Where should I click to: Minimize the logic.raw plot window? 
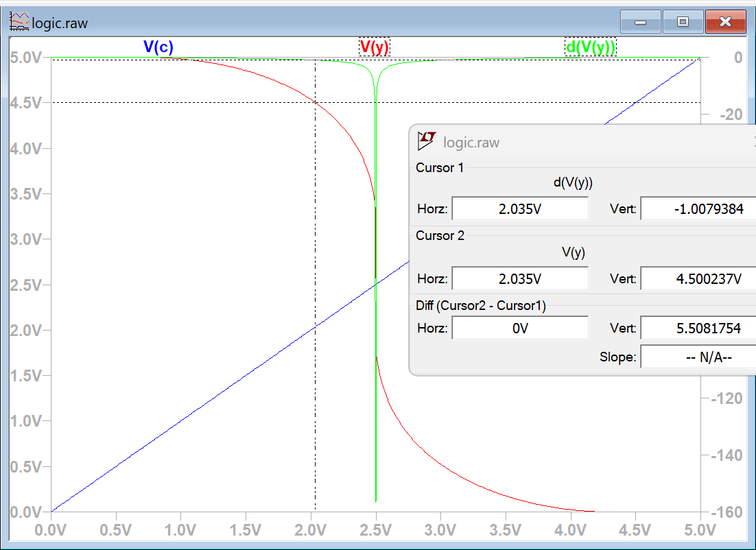click(x=640, y=22)
